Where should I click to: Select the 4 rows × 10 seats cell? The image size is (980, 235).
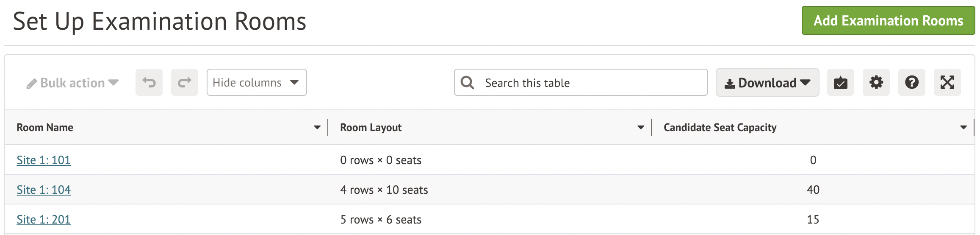[x=384, y=190]
